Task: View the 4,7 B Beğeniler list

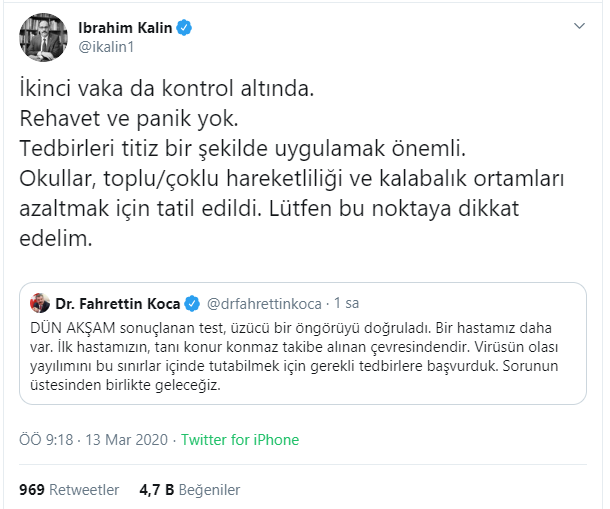Action: [x=188, y=489]
